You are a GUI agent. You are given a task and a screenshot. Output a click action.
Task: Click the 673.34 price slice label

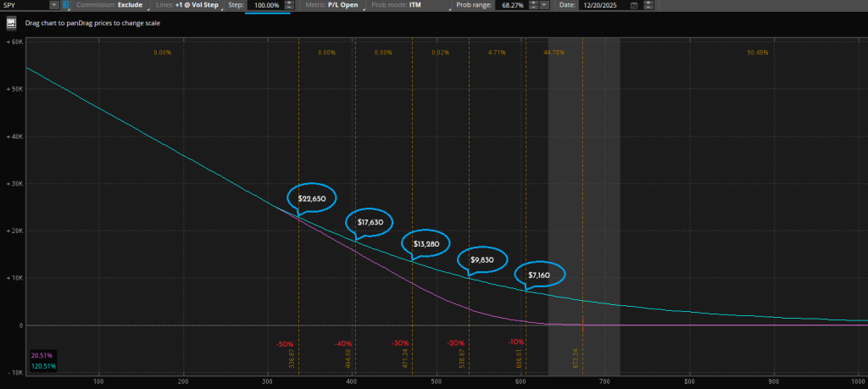point(576,358)
